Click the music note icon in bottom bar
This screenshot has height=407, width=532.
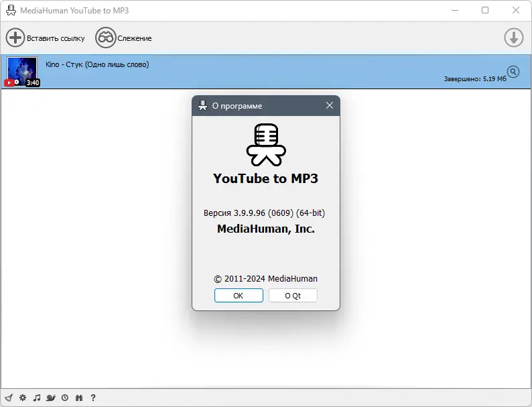[x=37, y=398]
